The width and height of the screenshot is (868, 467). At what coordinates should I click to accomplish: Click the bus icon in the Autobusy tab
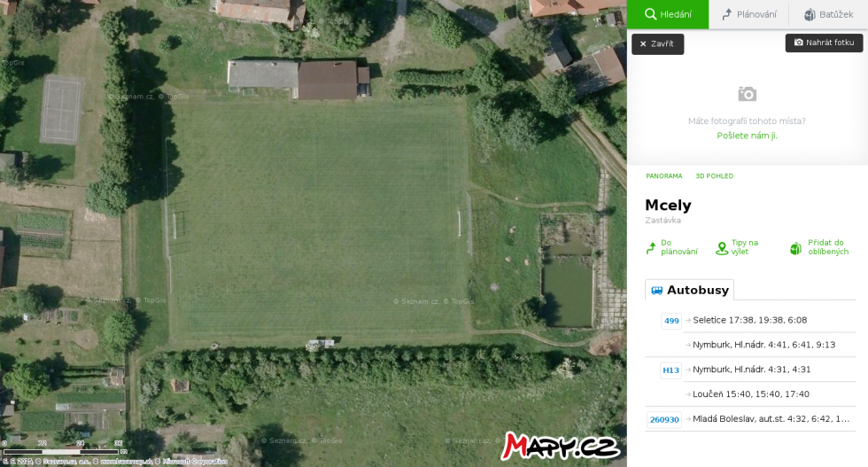656,291
